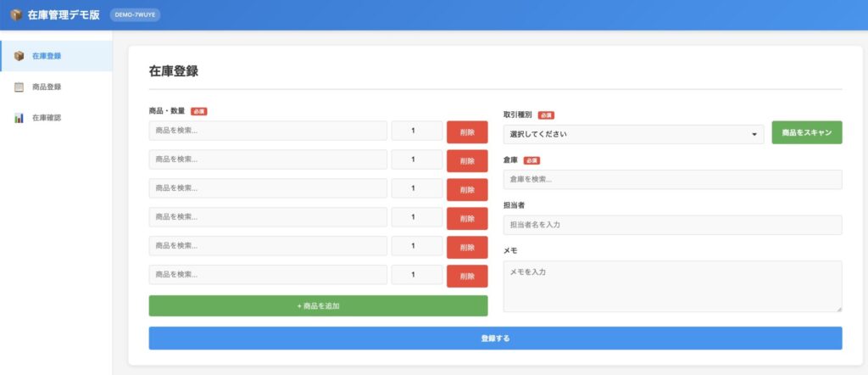
Task: Select the fifth row product search box
Action: [268, 246]
